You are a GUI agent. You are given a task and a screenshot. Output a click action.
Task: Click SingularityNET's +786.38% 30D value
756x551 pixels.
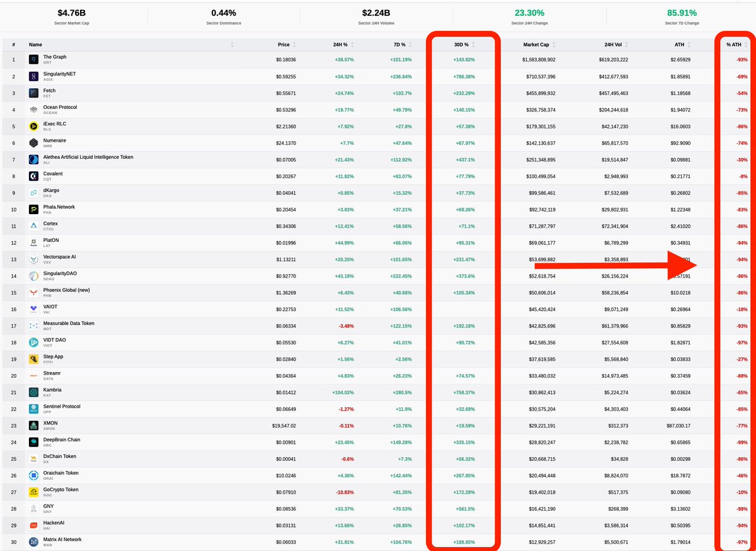464,76
